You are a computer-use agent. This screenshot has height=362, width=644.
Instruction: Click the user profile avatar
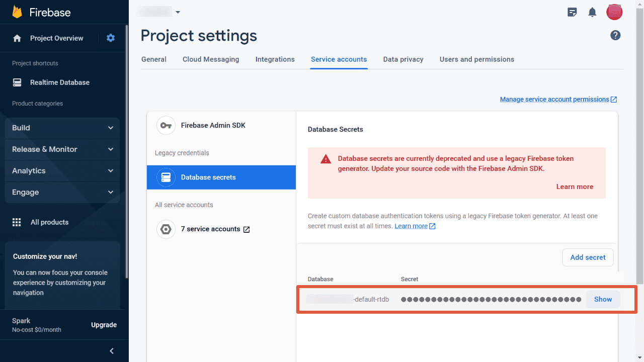(614, 12)
